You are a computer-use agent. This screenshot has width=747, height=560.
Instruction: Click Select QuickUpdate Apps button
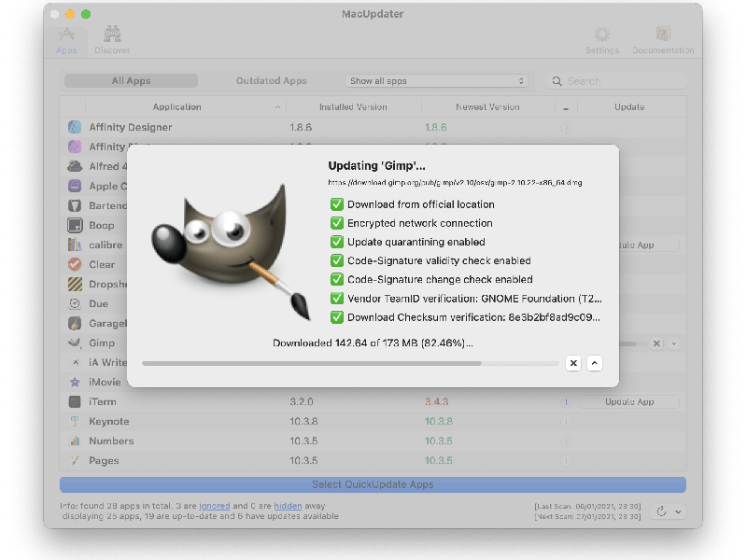pyautogui.click(x=373, y=484)
